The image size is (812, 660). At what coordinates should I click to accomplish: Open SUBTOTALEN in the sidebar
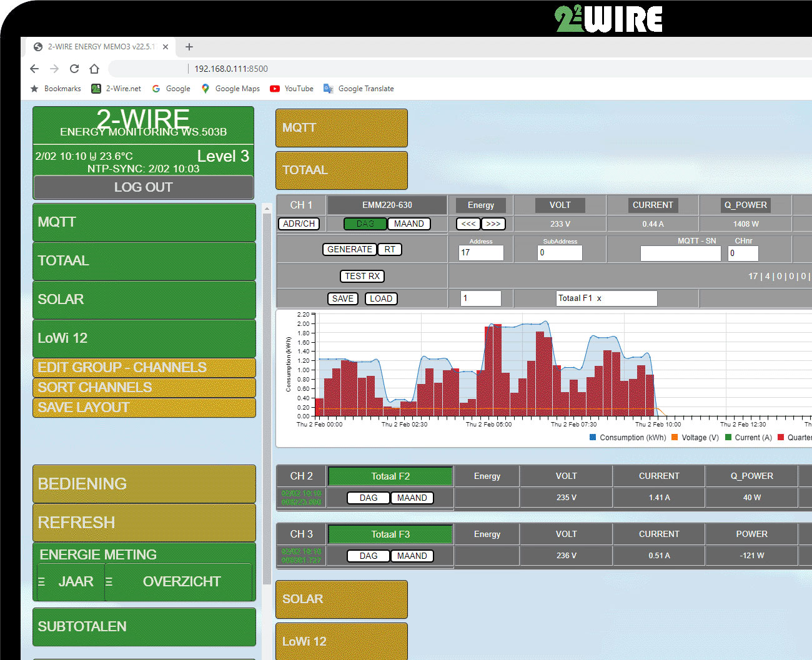click(x=144, y=627)
